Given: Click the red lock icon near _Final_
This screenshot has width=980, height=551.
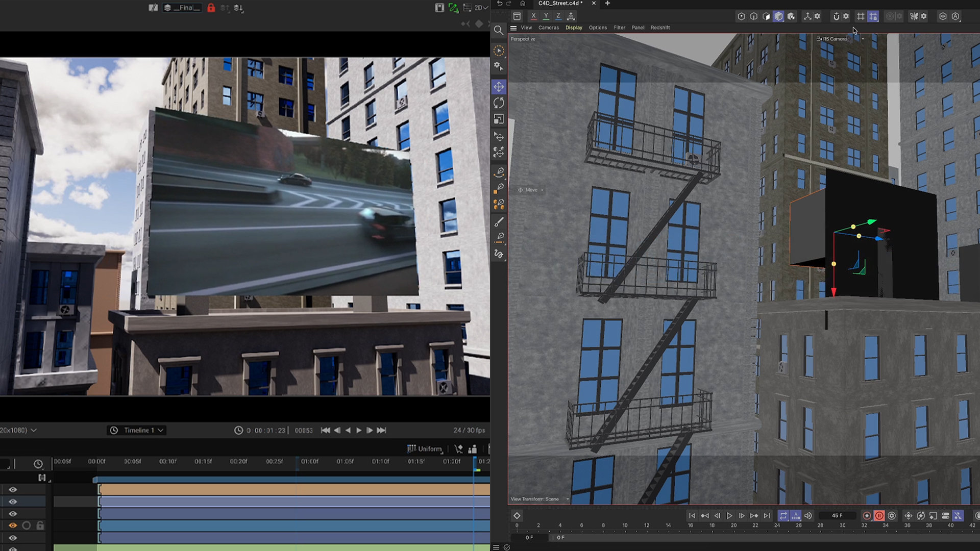Looking at the screenshot, I should tap(211, 8).
